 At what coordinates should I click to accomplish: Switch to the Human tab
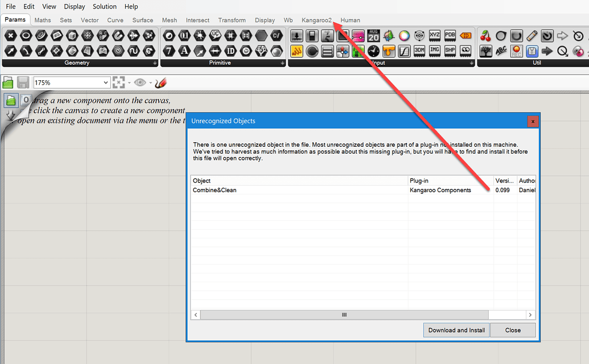point(350,20)
